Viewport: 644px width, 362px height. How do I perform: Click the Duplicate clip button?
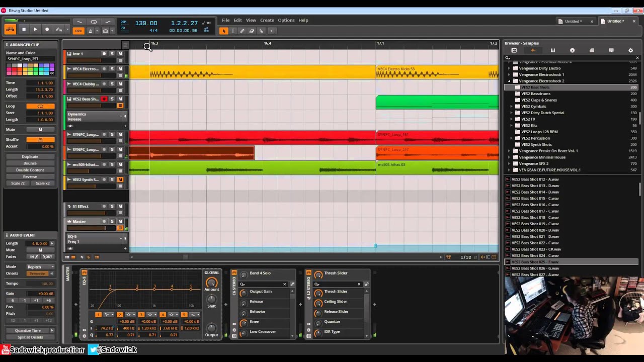[x=30, y=156]
